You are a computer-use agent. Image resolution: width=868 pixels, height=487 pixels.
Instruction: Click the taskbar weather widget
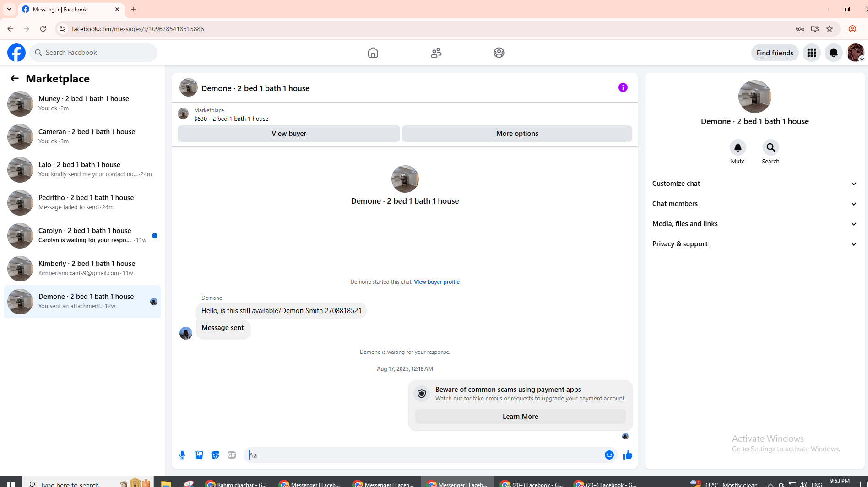click(723, 484)
